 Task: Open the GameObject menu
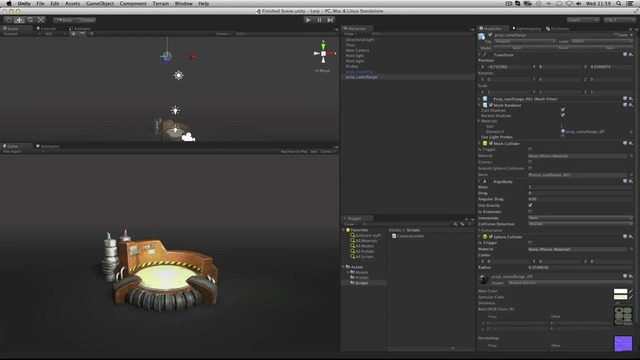(100, 3)
